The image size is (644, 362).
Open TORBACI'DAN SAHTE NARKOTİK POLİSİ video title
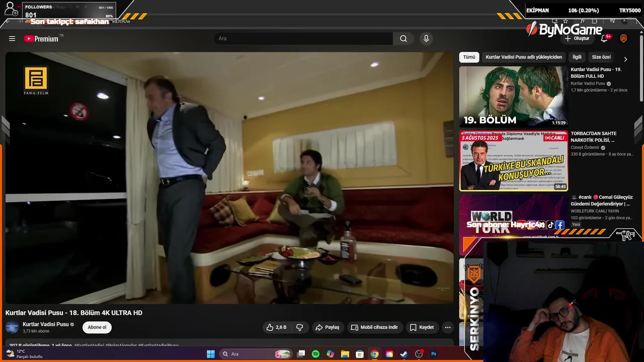point(594,137)
